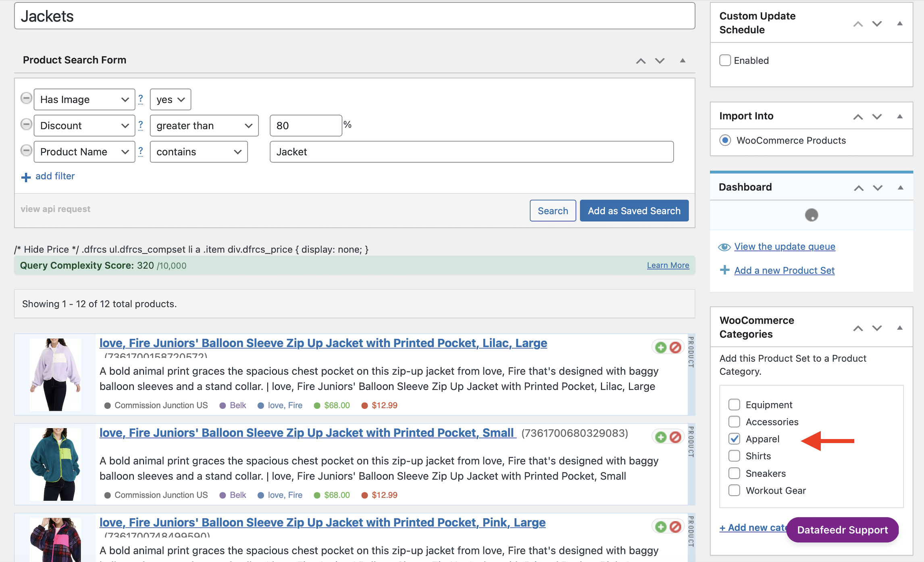Viewport: 924px width, 562px height.
Task: Collapse the WooCommerce Categories panel
Action: pyautogui.click(x=900, y=328)
